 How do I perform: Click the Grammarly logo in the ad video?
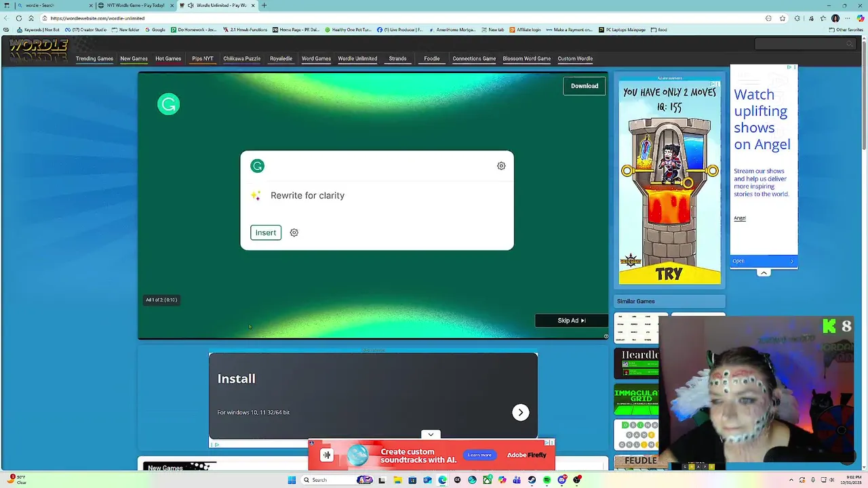(168, 104)
